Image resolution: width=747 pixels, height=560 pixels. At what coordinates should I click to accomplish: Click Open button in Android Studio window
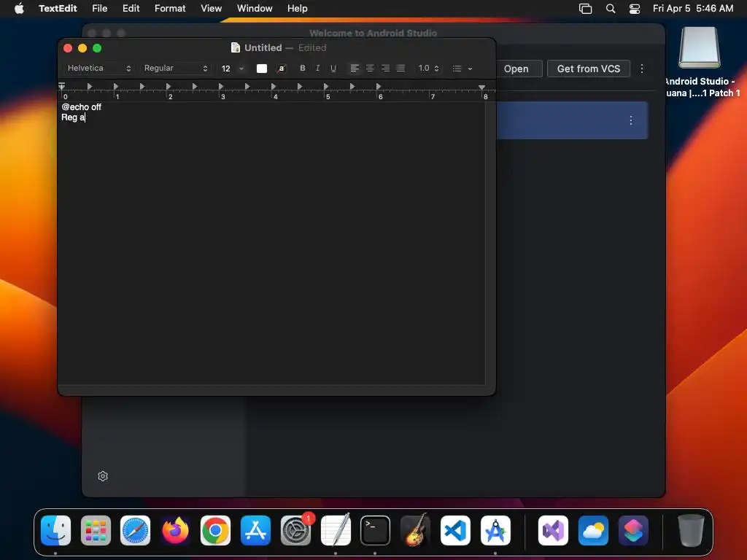coord(519,69)
